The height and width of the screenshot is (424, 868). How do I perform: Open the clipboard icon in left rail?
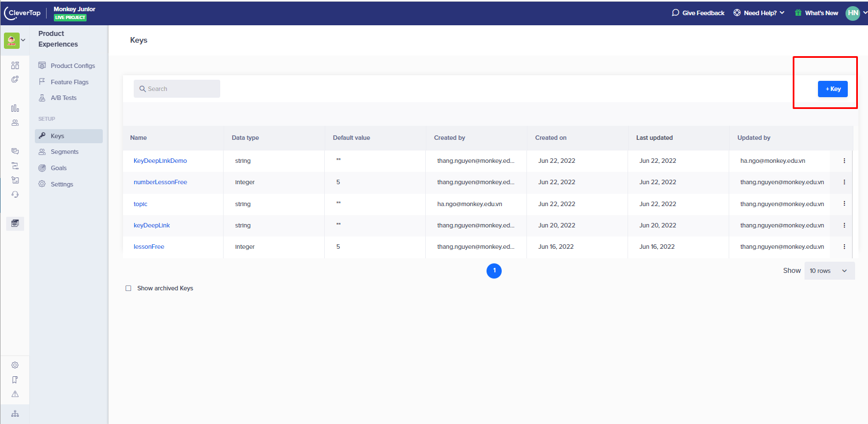[15, 180]
